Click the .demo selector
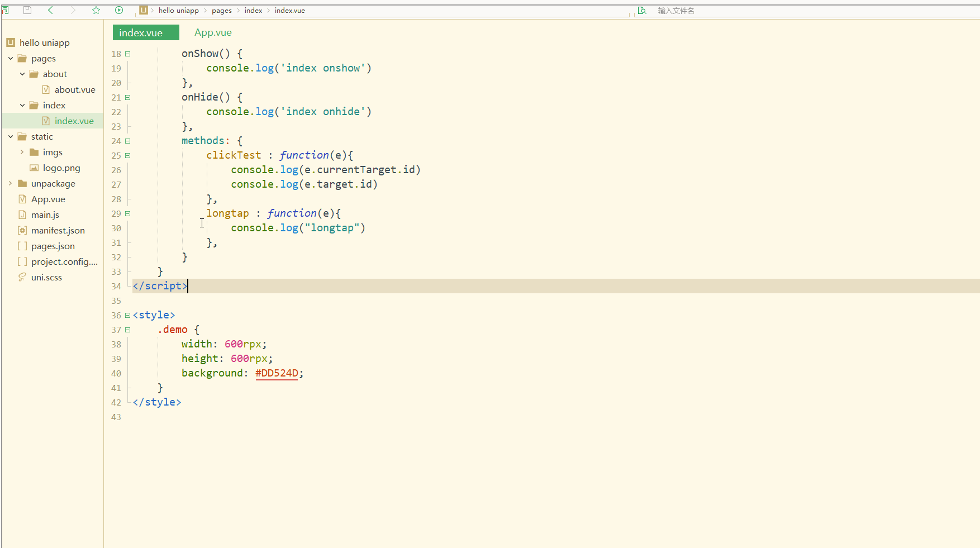The image size is (980, 548). 173,330
